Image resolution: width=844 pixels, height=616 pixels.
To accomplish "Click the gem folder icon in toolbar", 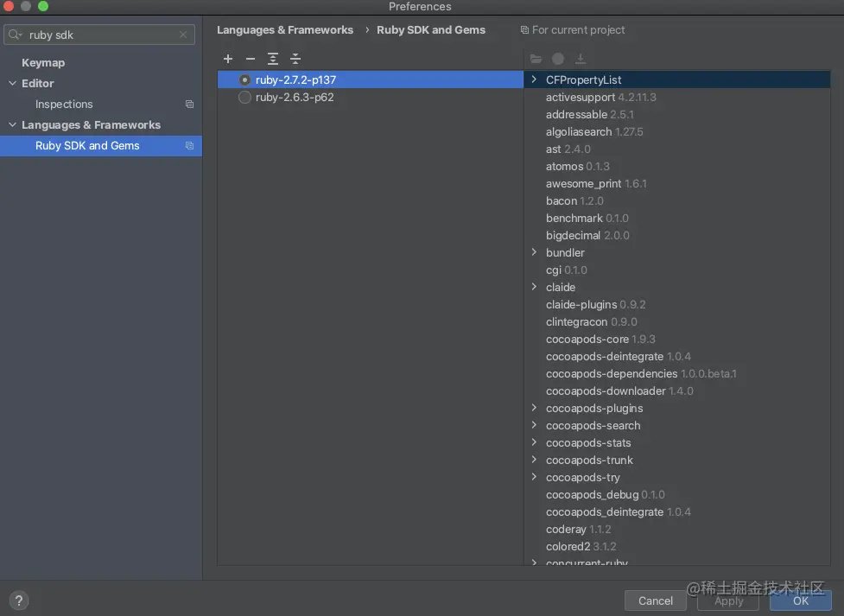I will tap(536, 59).
